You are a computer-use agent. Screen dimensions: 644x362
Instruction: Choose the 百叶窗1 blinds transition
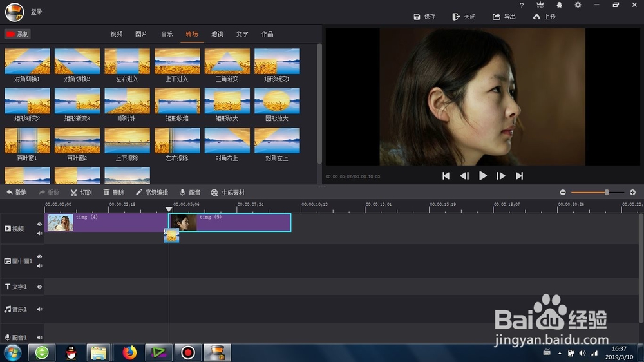(27, 140)
